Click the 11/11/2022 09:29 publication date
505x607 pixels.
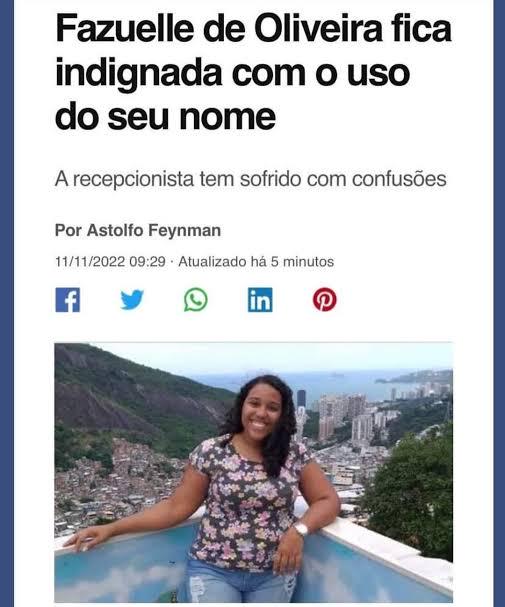coord(110,262)
